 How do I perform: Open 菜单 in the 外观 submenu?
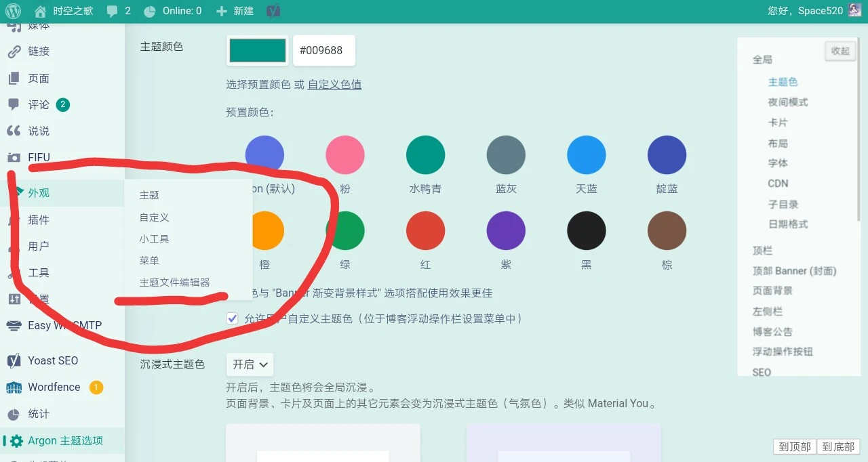(149, 261)
